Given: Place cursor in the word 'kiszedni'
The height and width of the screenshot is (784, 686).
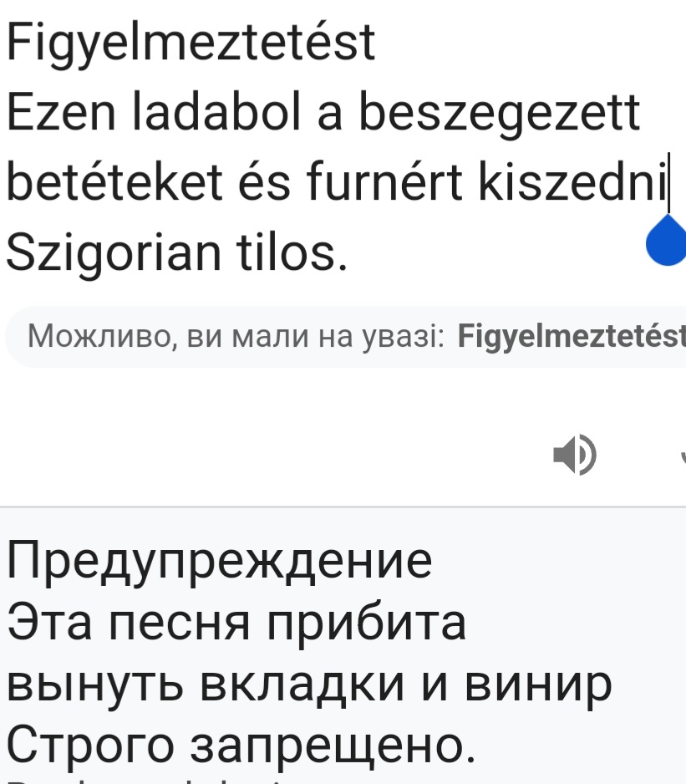Looking at the screenshot, I should pyautogui.click(x=573, y=181).
